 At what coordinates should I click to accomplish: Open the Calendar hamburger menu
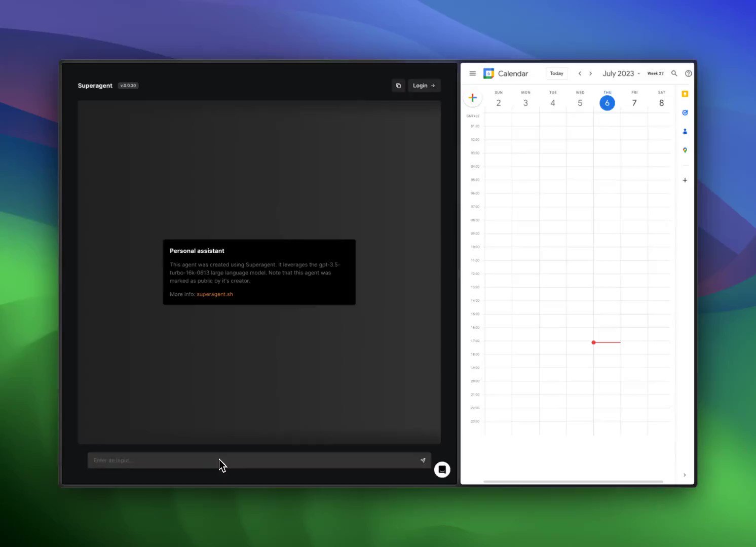(x=472, y=73)
